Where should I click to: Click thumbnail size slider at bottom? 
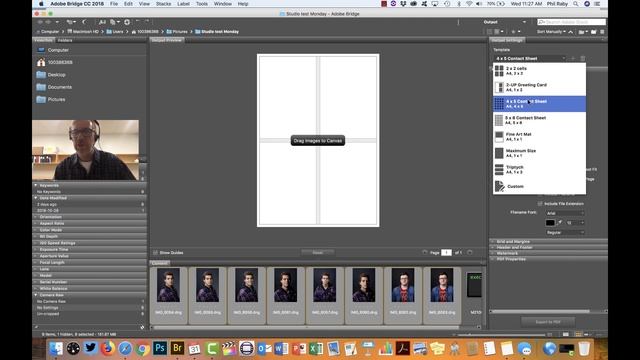point(501,335)
